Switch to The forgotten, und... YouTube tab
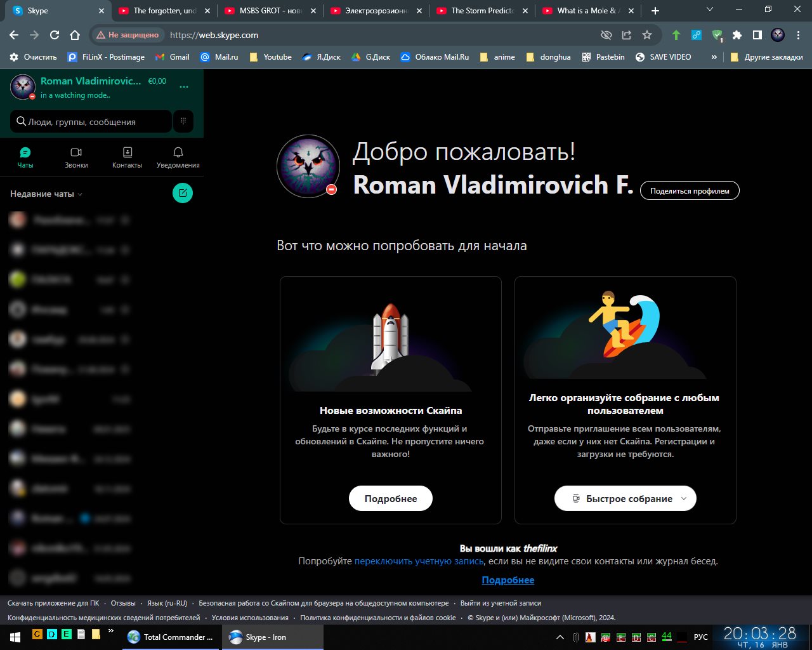Image resolution: width=812 pixels, height=650 pixels. coord(164,11)
